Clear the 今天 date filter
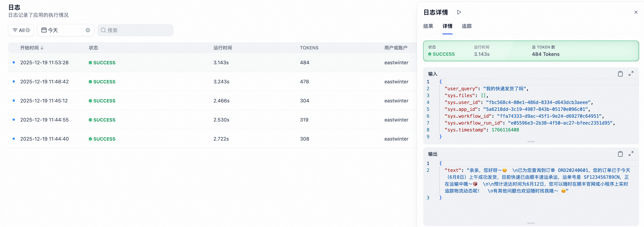This screenshot has width=644, height=227. coord(88,30)
